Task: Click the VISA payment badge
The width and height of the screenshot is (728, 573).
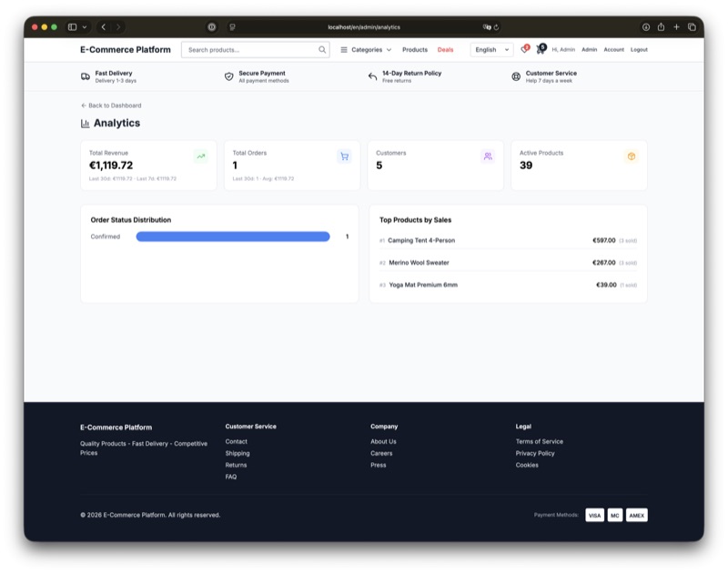Action: 595,515
